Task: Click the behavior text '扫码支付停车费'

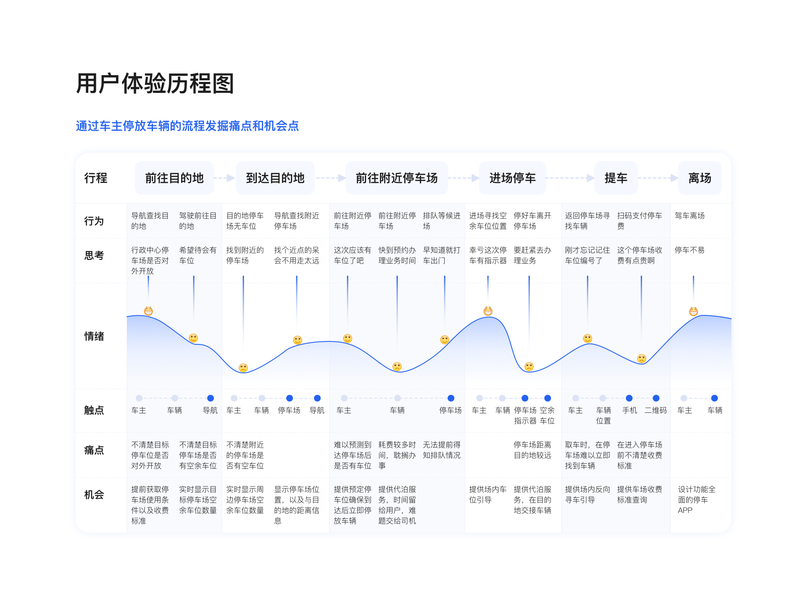Action: [x=640, y=221]
